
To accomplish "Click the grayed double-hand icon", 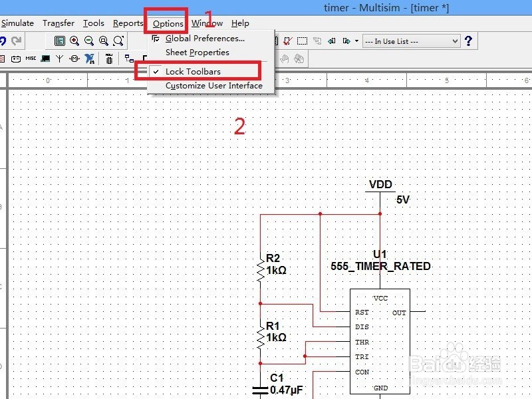I will 299,59.
